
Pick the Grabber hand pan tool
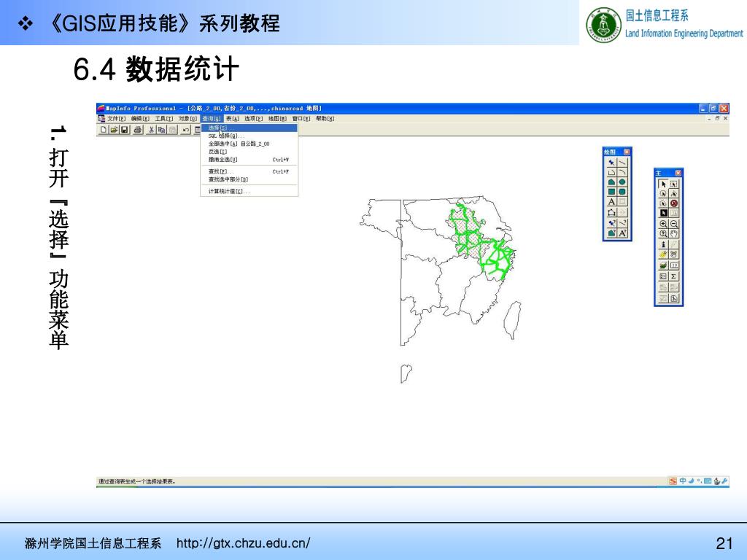click(x=674, y=234)
